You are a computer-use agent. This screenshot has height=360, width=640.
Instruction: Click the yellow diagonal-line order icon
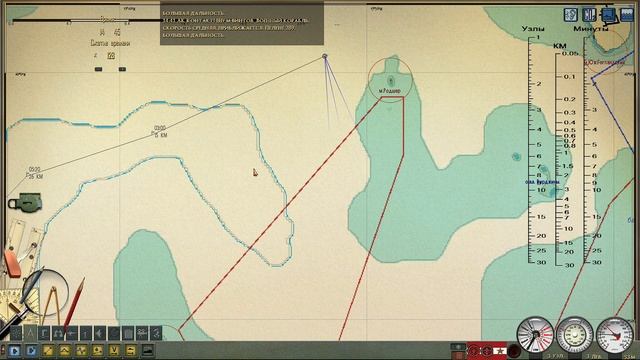48,351
